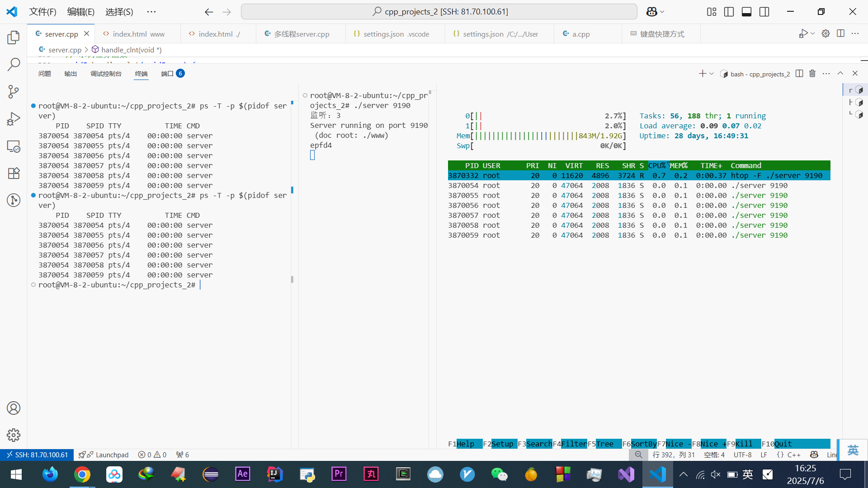The height and width of the screenshot is (488, 868).
Task: Click htop CPU% column header
Action: tap(656, 165)
